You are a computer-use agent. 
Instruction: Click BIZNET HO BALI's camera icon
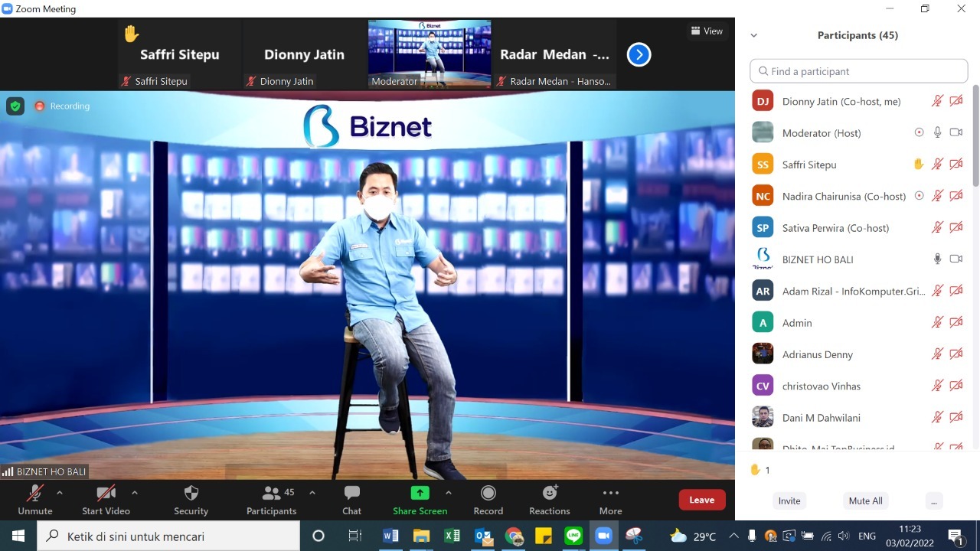(956, 259)
